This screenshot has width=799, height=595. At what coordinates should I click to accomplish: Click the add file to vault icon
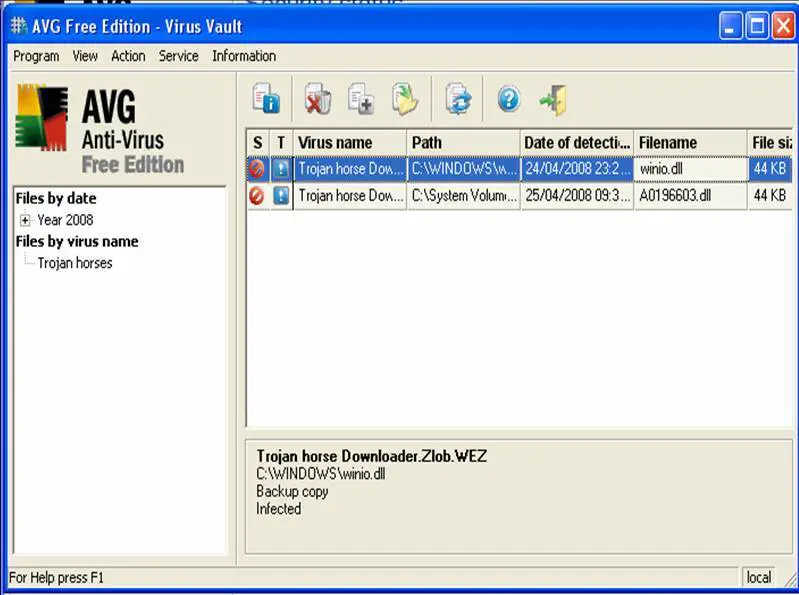(x=360, y=100)
